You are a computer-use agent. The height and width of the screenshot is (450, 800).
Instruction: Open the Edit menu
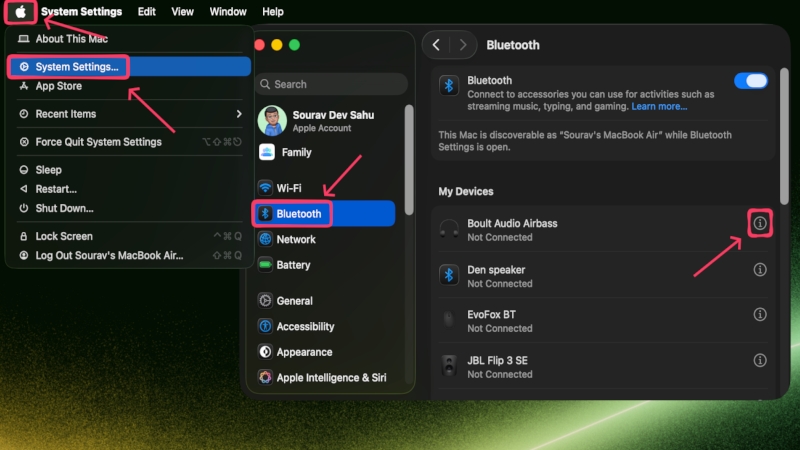pyautogui.click(x=146, y=11)
